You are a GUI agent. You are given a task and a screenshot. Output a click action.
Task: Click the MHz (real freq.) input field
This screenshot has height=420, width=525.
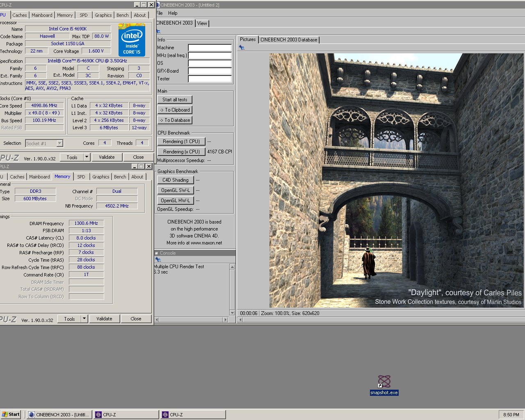pyautogui.click(x=210, y=55)
